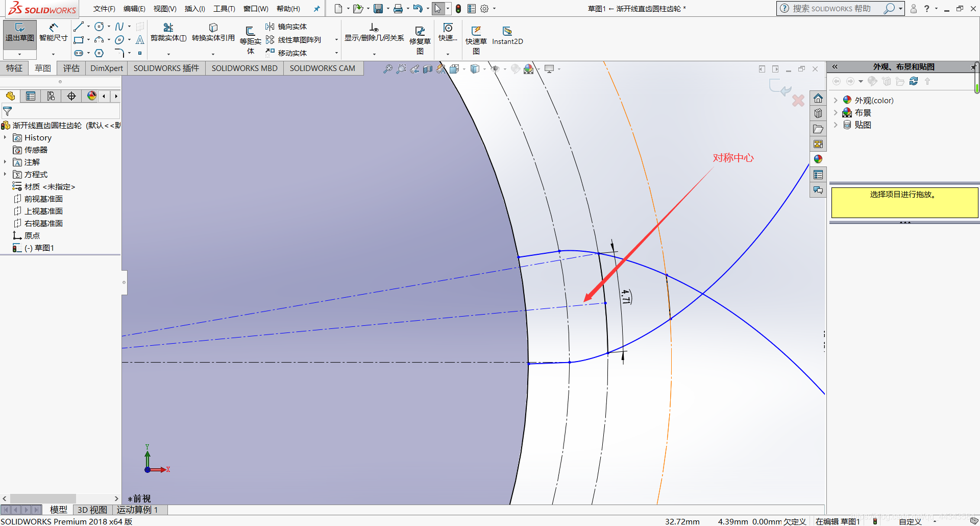Screen dimensions: 980x526
Task: Select the spline sketch tool
Action: pos(119,27)
